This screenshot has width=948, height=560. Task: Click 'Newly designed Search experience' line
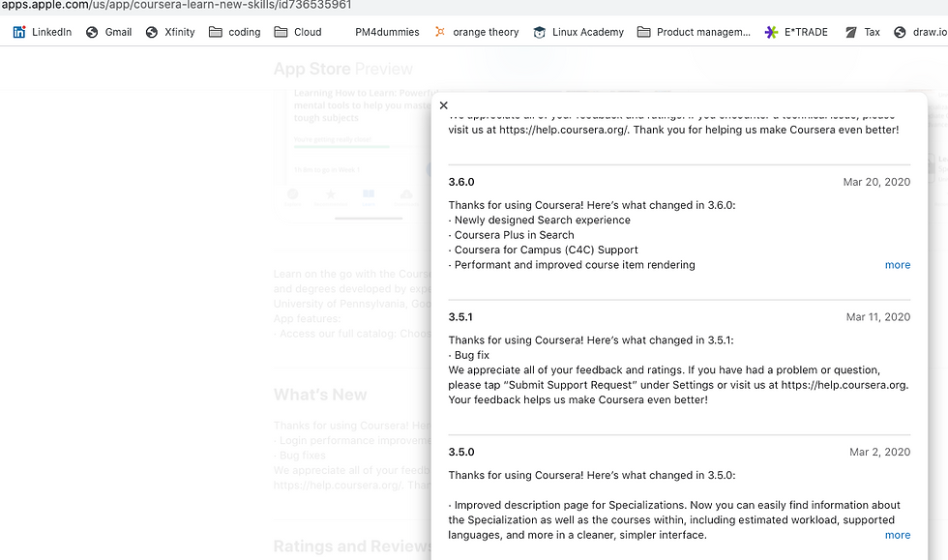tap(540, 221)
